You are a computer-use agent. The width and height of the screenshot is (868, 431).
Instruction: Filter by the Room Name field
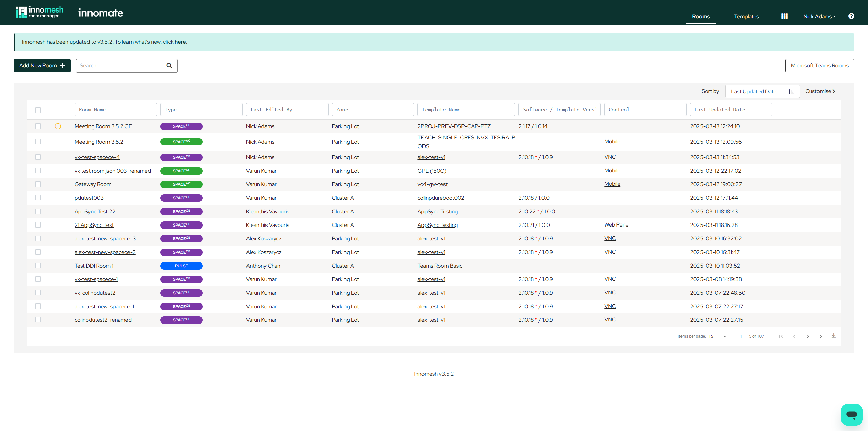click(116, 110)
